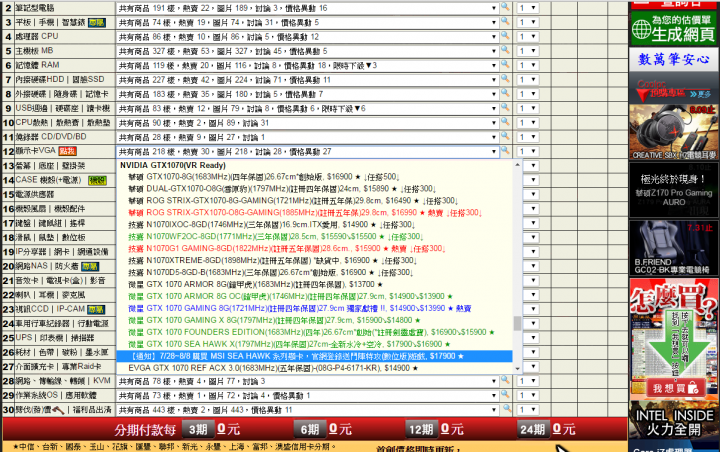Click magnifier icon in row 11 CD/DVD/BD
Image resolution: width=720 pixels, height=452 pixels.
505,136
